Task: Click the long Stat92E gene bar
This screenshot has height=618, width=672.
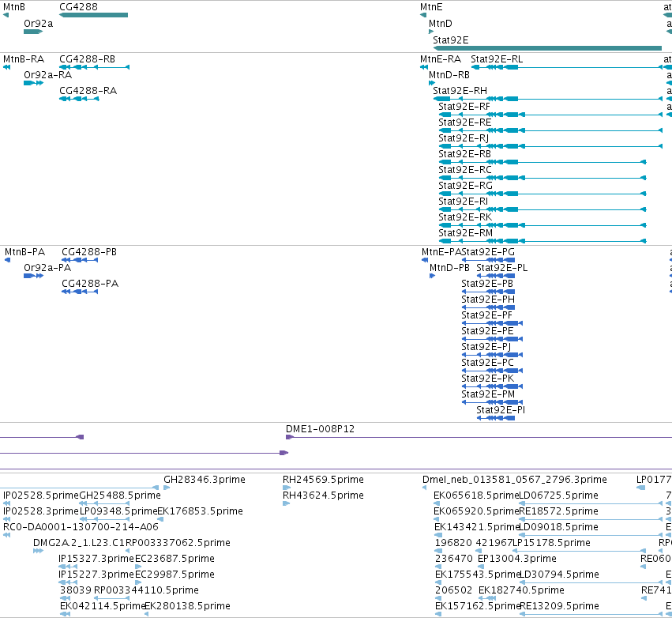Action: pyautogui.click(x=547, y=48)
